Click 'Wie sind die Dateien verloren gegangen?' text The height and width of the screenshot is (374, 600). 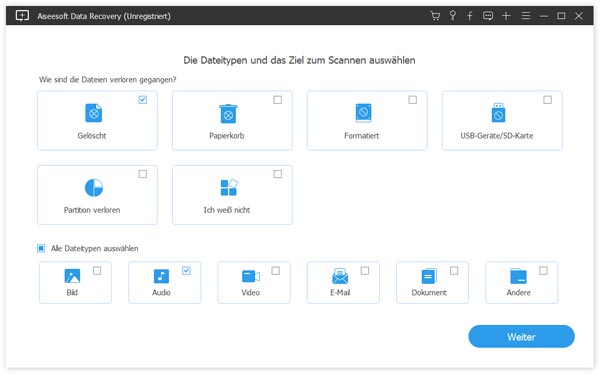108,80
